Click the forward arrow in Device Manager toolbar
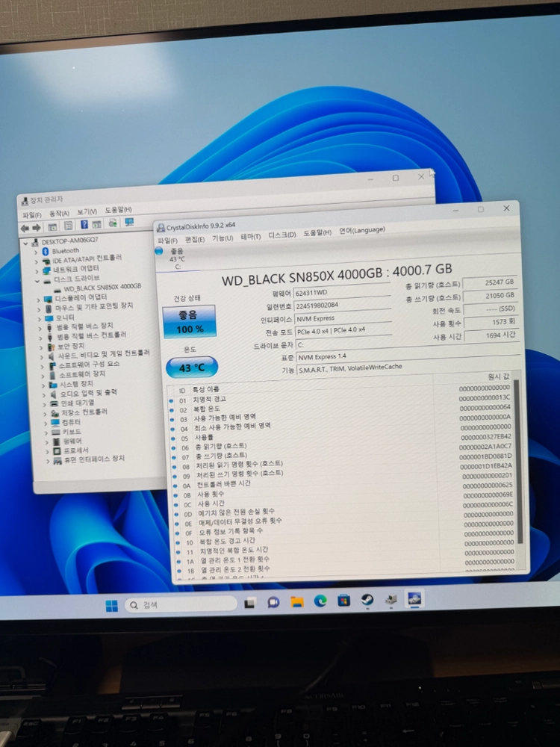Image resolution: width=560 pixels, height=747 pixels. click(36, 228)
